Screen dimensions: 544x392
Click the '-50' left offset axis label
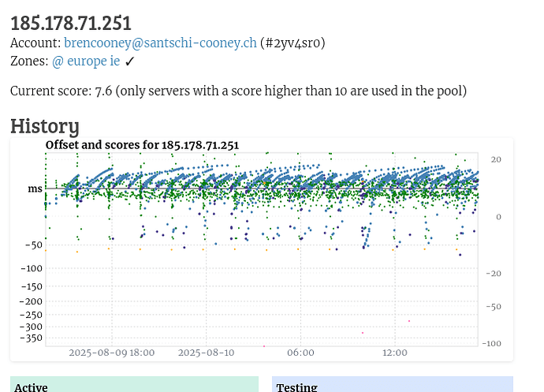[x=34, y=245]
